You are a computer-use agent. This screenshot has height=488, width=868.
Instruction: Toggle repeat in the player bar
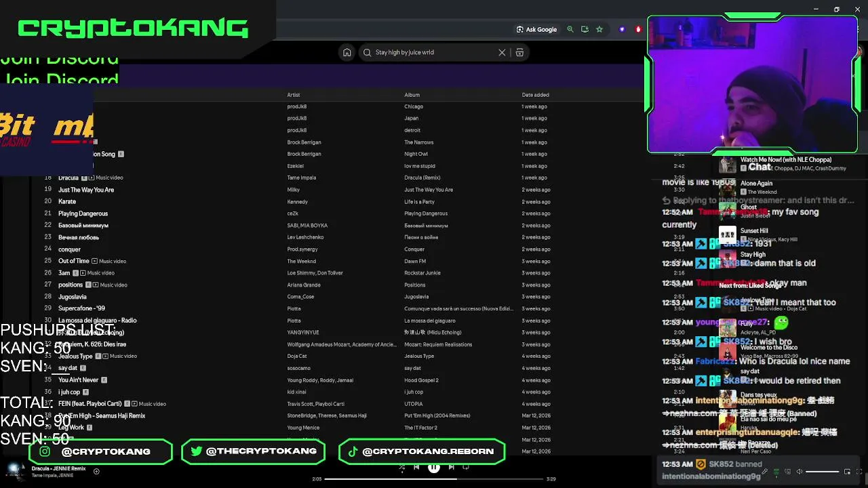tap(466, 467)
